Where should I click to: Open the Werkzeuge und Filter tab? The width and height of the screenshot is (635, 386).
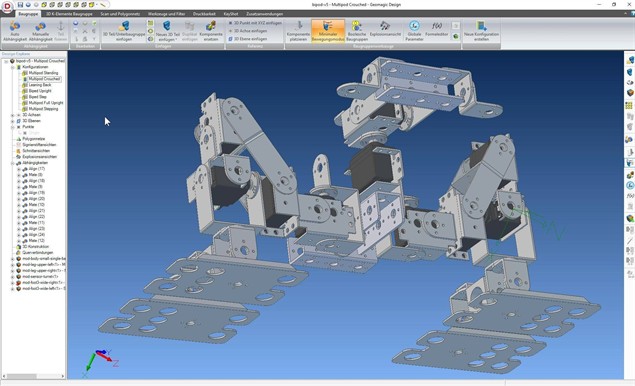pyautogui.click(x=166, y=14)
